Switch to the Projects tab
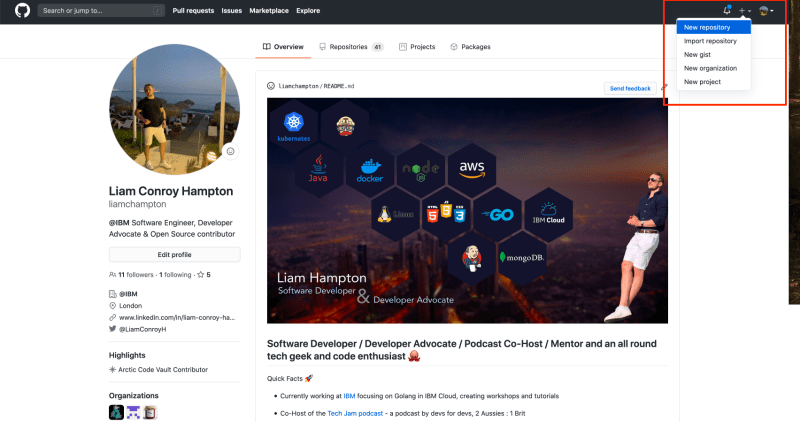 point(417,46)
